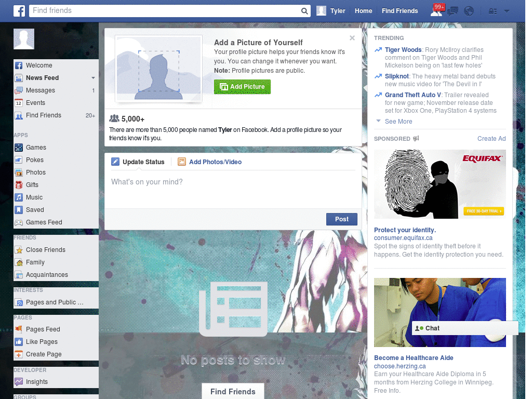
Task: Open Pages Feed icon
Action: click(x=19, y=329)
